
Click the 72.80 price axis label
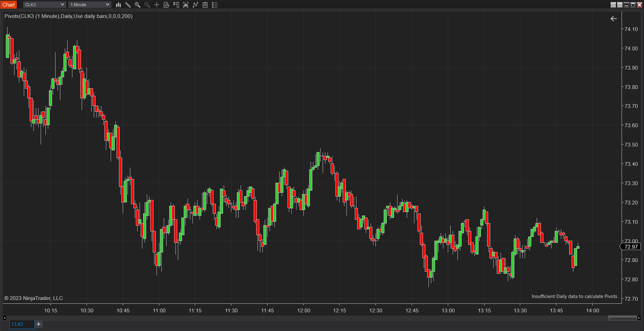pyautogui.click(x=631, y=280)
